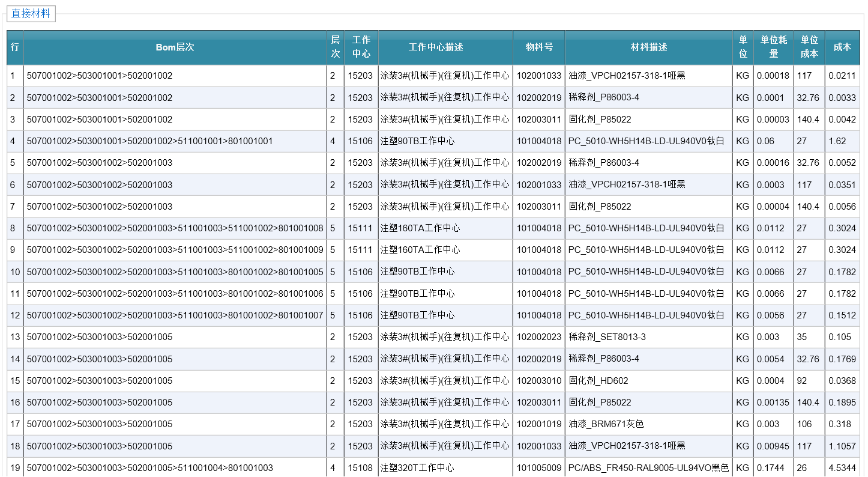Click material number 102003010
Image resolution: width=868 pixels, height=477 pixels.
[539, 381]
